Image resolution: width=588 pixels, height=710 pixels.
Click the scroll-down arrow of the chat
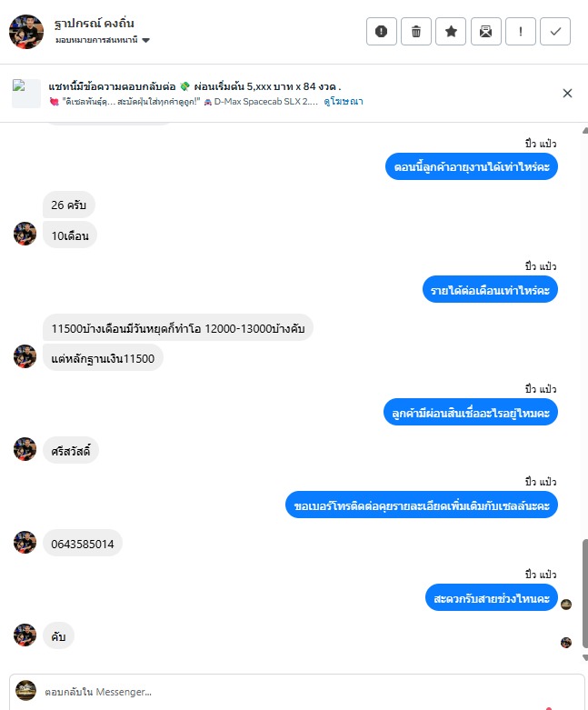pyautogui.click(x=585, y=657)
